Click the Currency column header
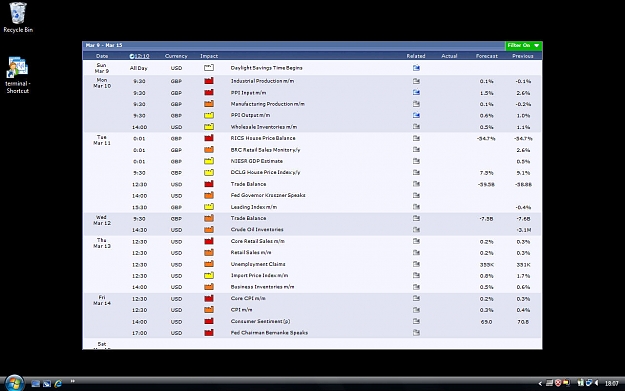 (176, 56)
